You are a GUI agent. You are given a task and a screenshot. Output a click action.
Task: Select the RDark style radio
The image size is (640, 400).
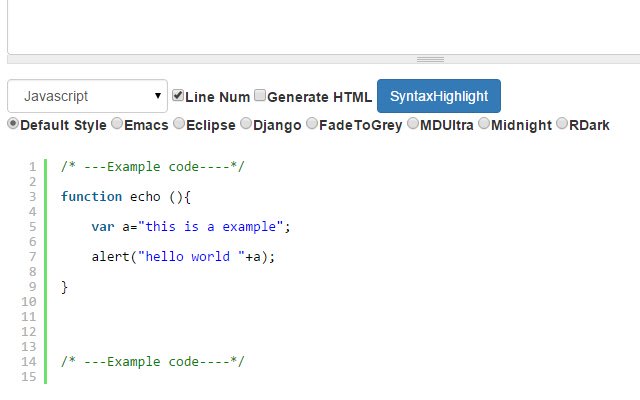tap(562, 123)
